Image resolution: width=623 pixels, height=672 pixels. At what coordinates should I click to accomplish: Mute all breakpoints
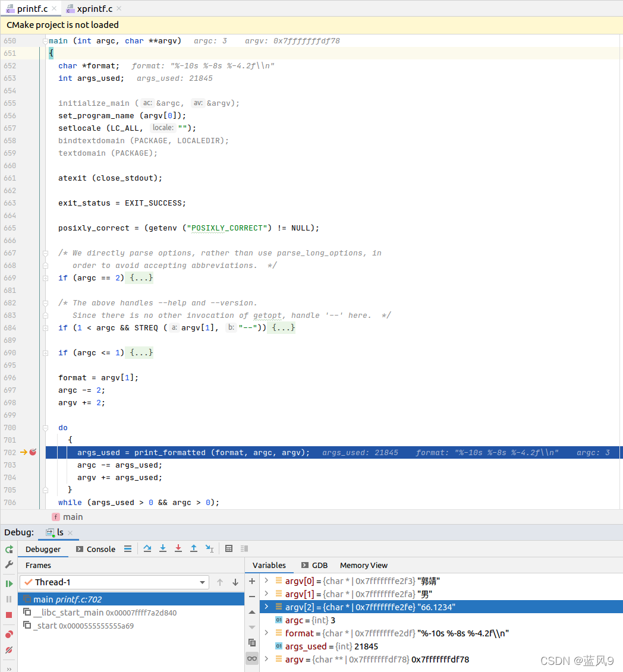pyautogui.click(x=9, y=650)
